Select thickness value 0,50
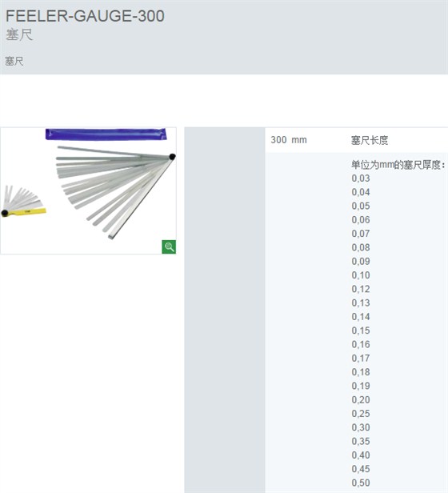 click(361, 483)
